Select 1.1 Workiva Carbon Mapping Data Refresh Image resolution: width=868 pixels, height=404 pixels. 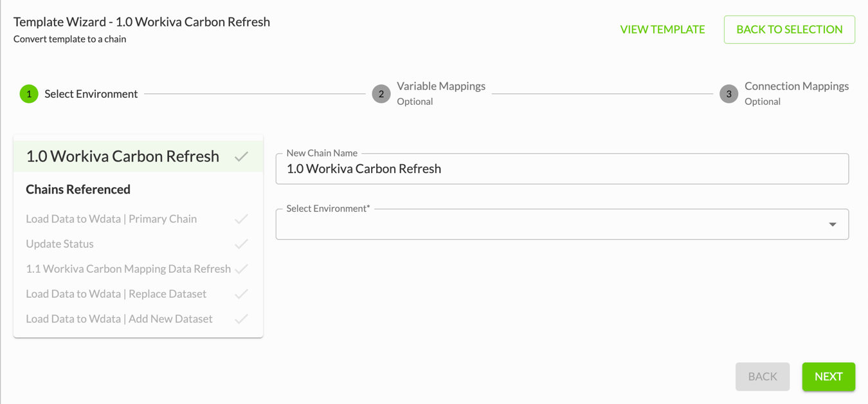pos(128,269)
